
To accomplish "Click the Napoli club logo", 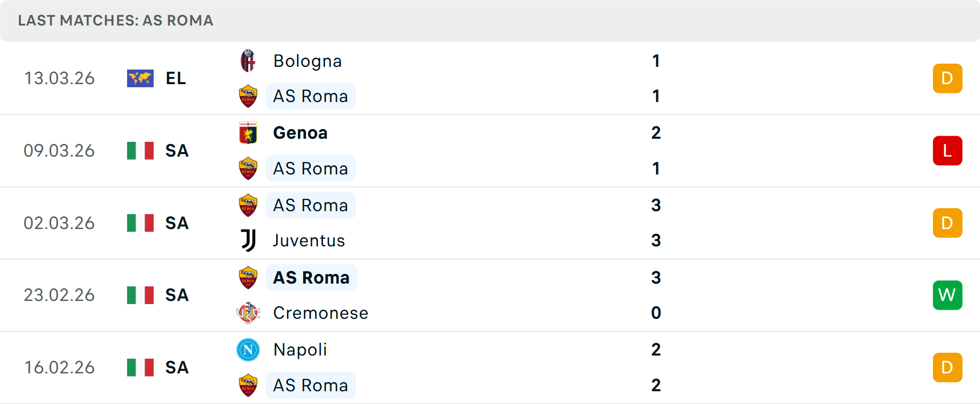I will coord(248,350).
